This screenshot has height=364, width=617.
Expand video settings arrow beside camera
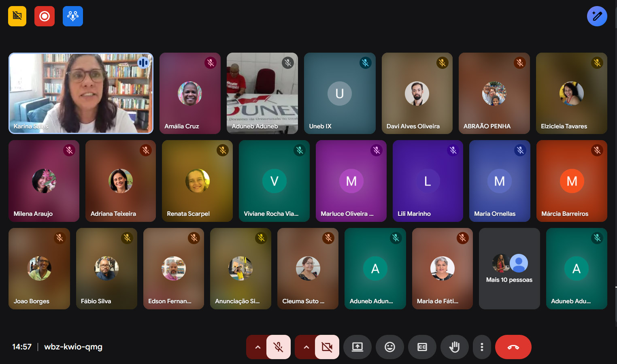tap(306, 347)
